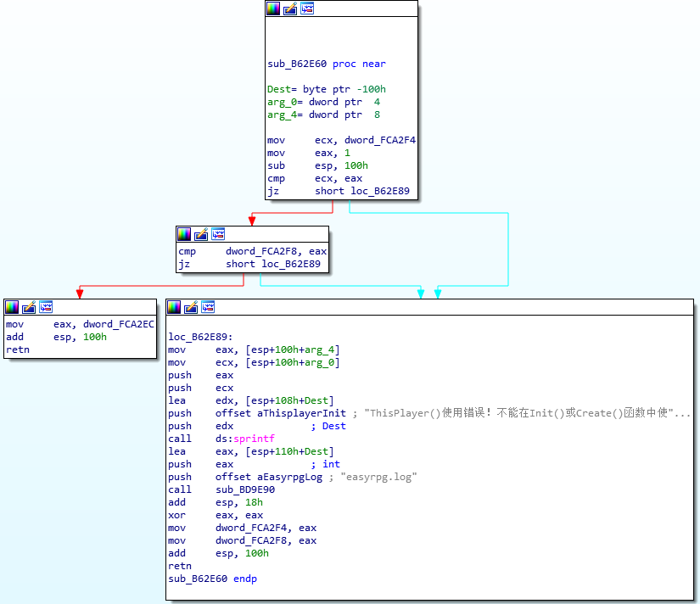The image size is (700, 604).
Task: Click color icon on sub_B62E60 proc node
Action: tap(272, 8)
